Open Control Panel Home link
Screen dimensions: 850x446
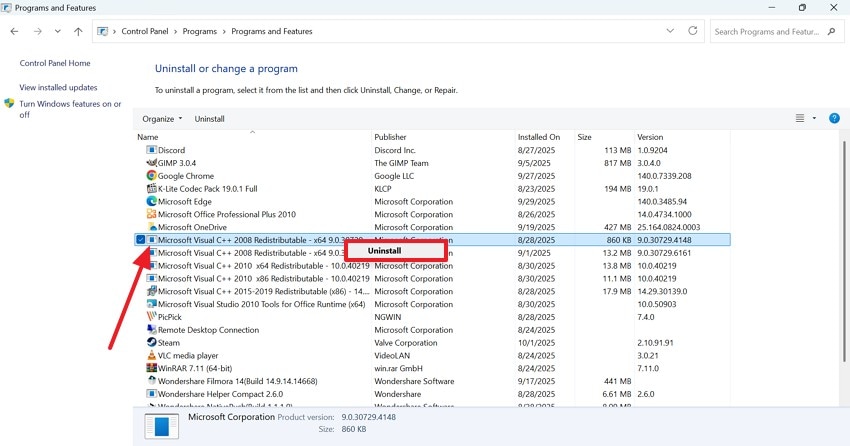click(55, 63)
